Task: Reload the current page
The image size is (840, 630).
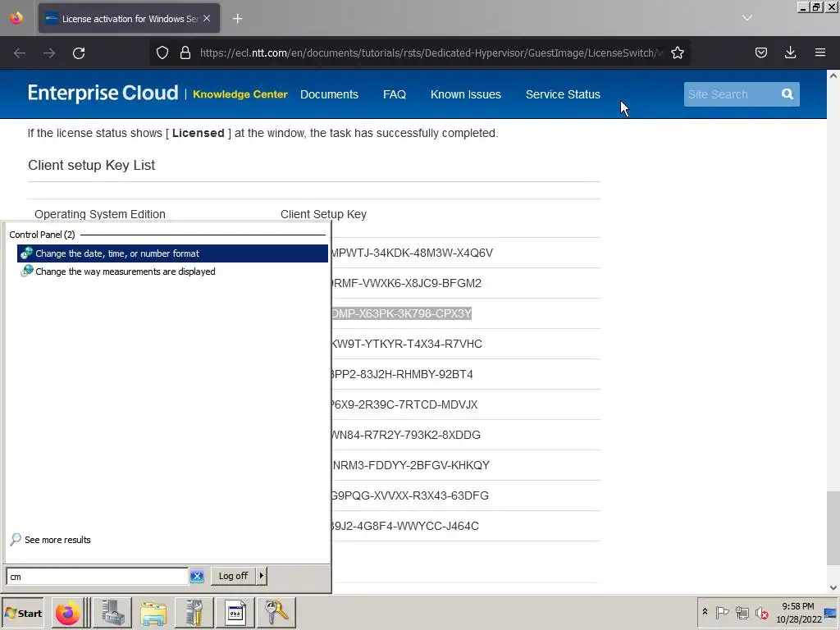Action: [x=79, y=53]
